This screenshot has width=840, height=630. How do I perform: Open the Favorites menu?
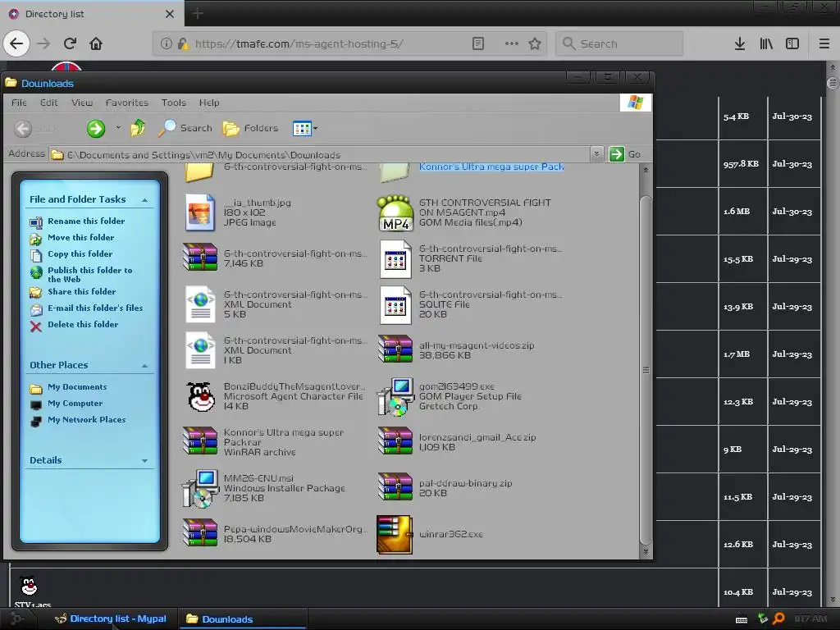point(127,103)
